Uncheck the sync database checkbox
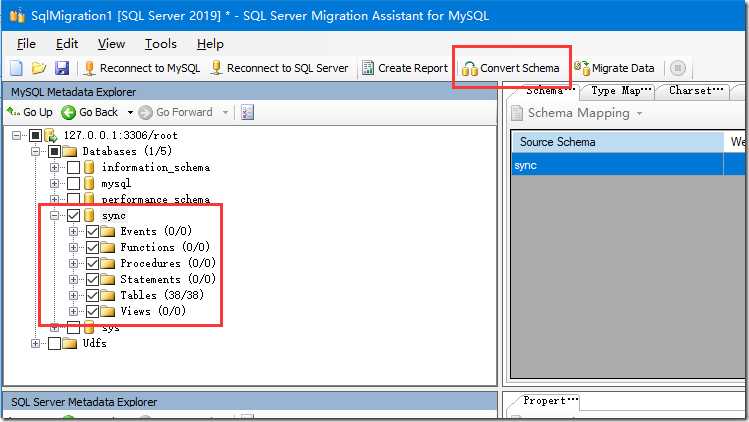This screenshot has width=749, height=422. point(74,216)
